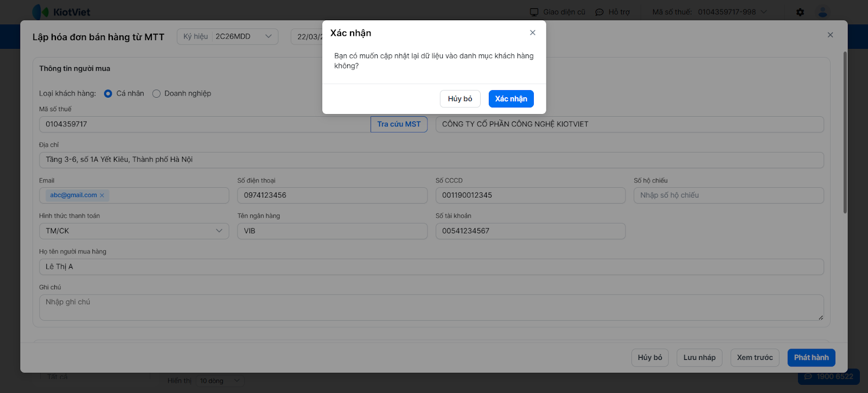Click the Ghi chú textarea

pos(431,307)
